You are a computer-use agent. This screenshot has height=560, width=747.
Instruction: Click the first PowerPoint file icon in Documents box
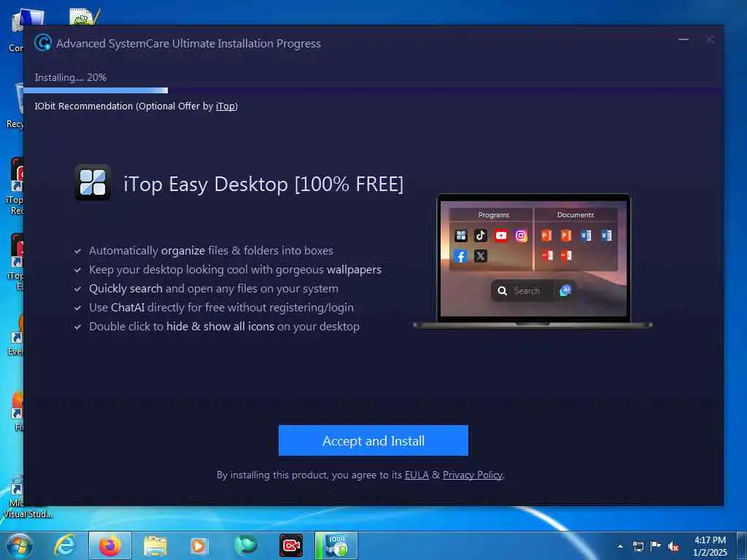[546, 236]
